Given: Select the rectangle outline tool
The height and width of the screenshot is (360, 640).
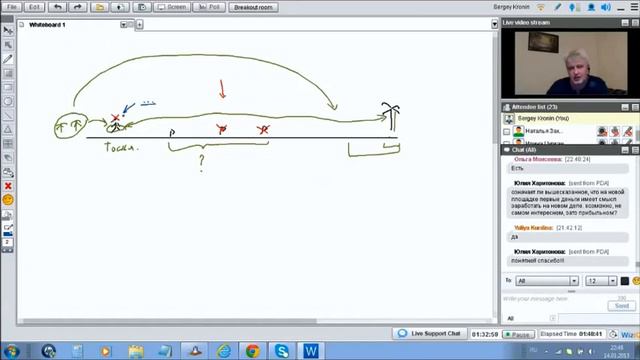Looking at the screenshot, I should point(8,87).
